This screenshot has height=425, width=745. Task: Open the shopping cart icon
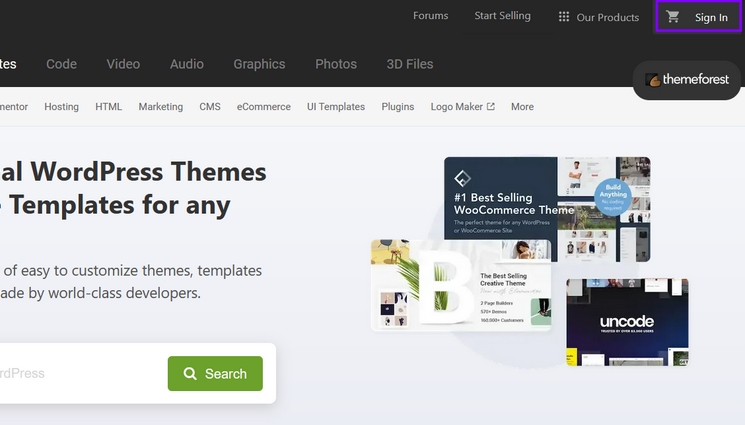672,17
